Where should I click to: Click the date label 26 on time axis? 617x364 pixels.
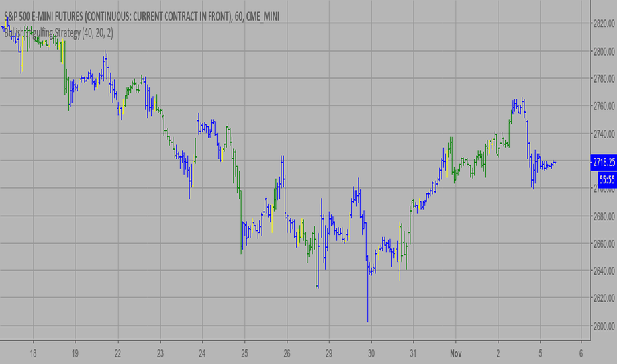click(x=287, y=354)
